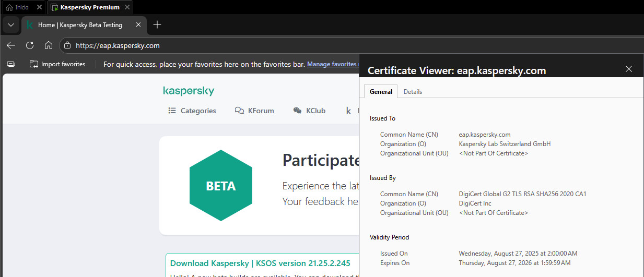The width and height of the screenshot is (644, 277).
Task: Select the General certificate tab
Action: [381, 91]
